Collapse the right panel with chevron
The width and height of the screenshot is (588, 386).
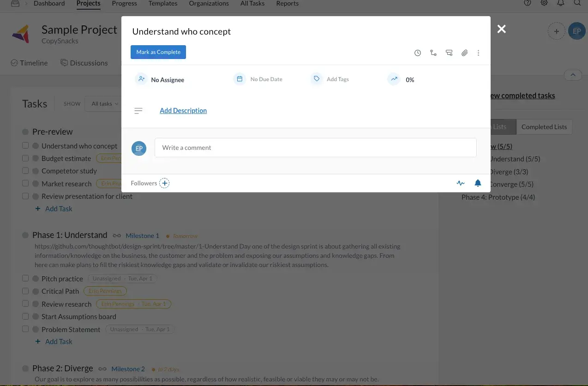573,75
